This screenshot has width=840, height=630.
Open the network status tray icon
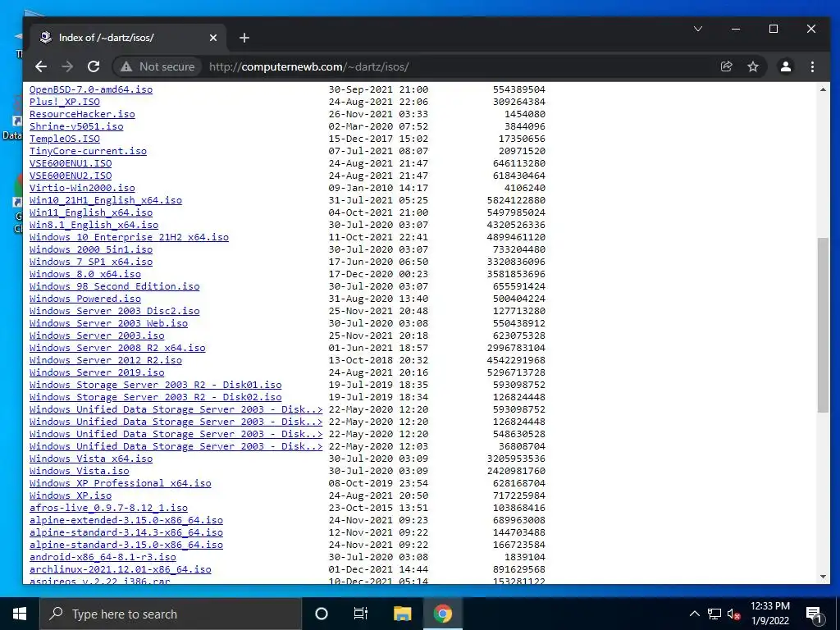pyautogui.click(x=714, y=614)
